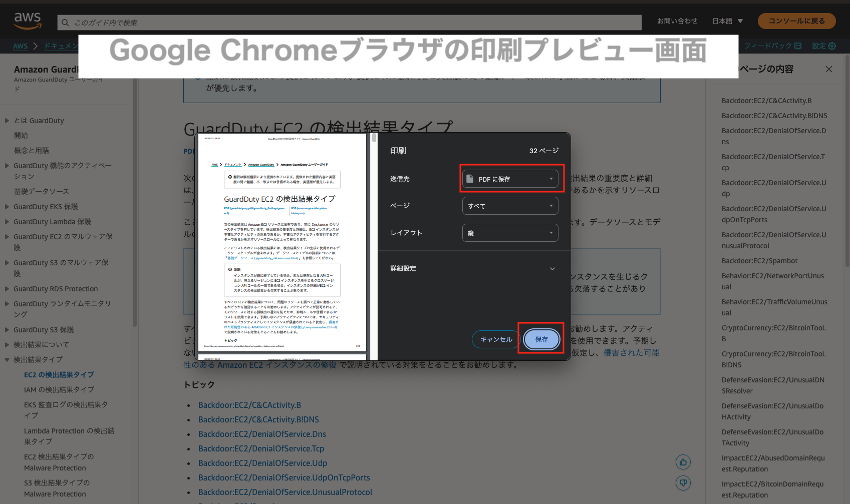The height and width of the screenshot is (504, 850).
Task: Expand 検出結果について in the sidebar
Action: 7,345
